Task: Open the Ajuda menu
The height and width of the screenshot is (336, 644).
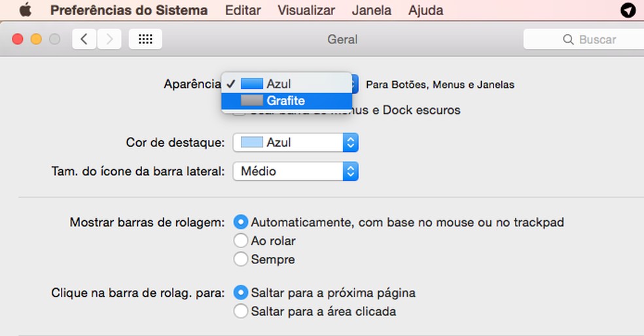Action: click(425, 10)
